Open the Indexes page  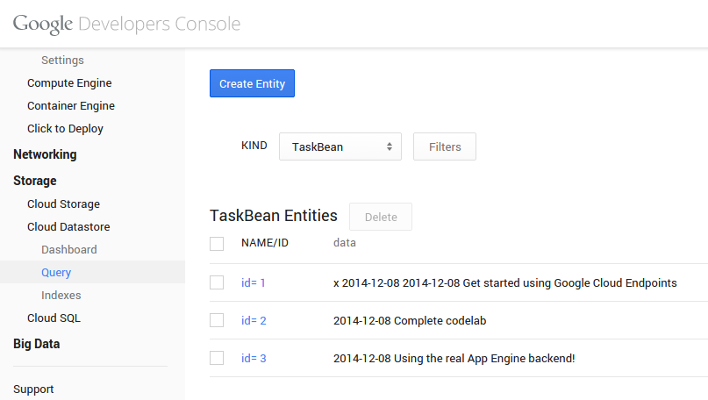61,295
